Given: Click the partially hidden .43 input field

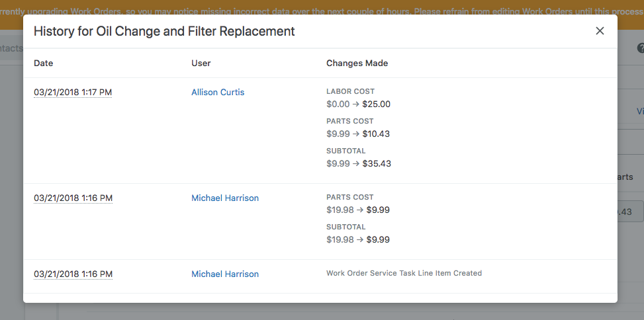Looking at the screenshot, I should tap(630, 212).
